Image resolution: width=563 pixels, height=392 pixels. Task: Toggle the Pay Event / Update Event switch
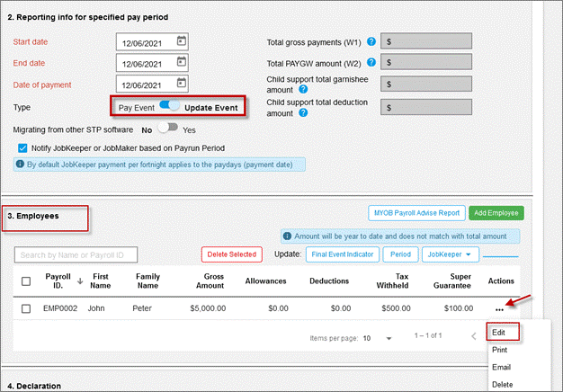168,106
